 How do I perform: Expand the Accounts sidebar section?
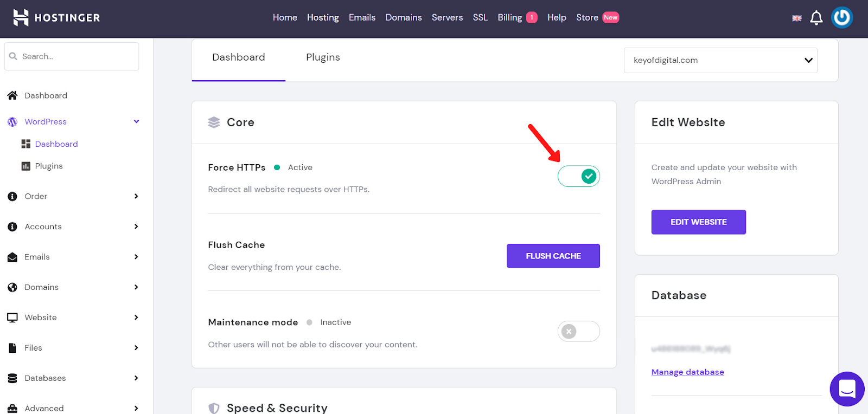click(136, 227)
